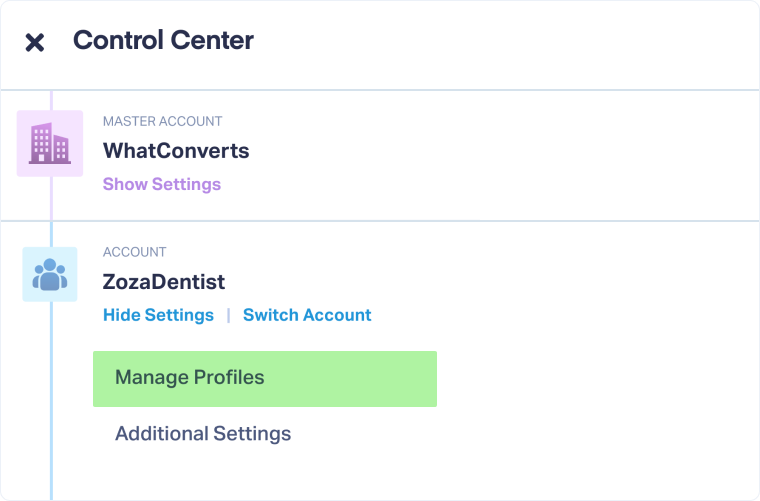Click the ACCOUNT label above ZozaDentist
Screen dimensions: 760x501
[x=135, y=253]
